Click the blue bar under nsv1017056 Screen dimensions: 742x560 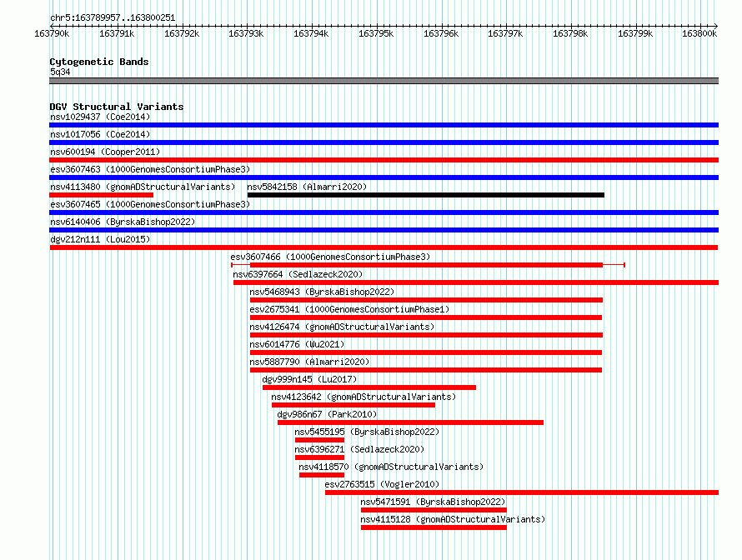384,142
